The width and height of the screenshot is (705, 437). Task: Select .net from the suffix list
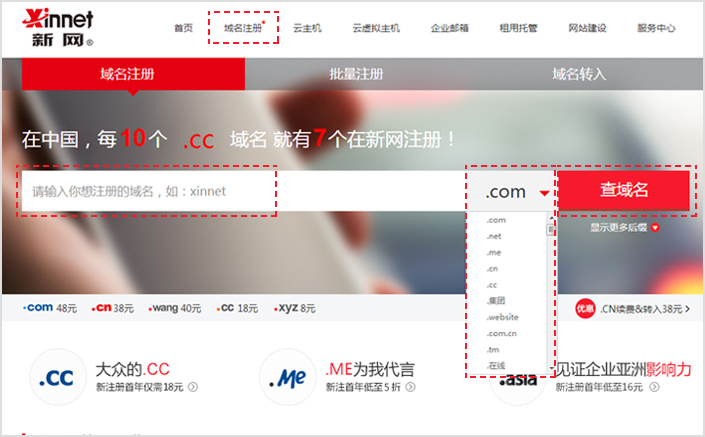point(494,236)
